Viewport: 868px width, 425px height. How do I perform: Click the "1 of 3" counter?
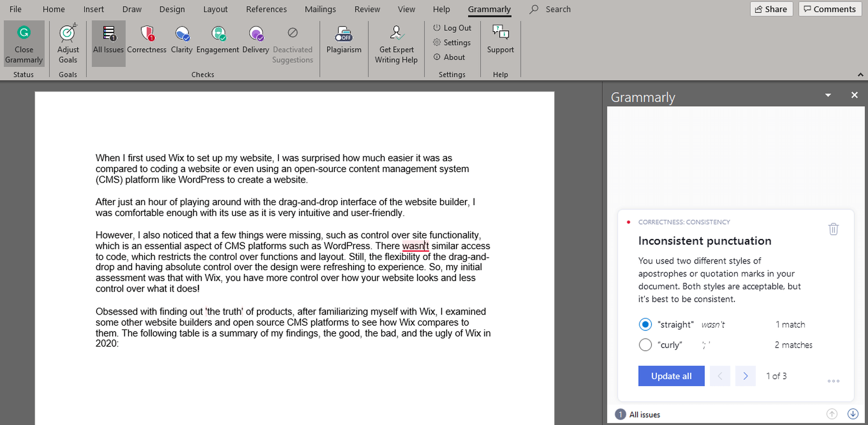tap(776, 376)
